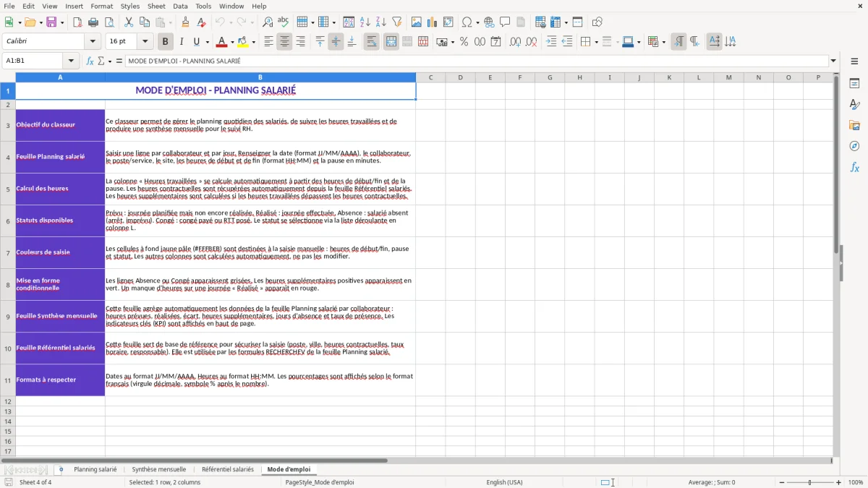Open sidebar Navigator compass icon
Screen dimensions: 868x488
click(x=854, y=147)
